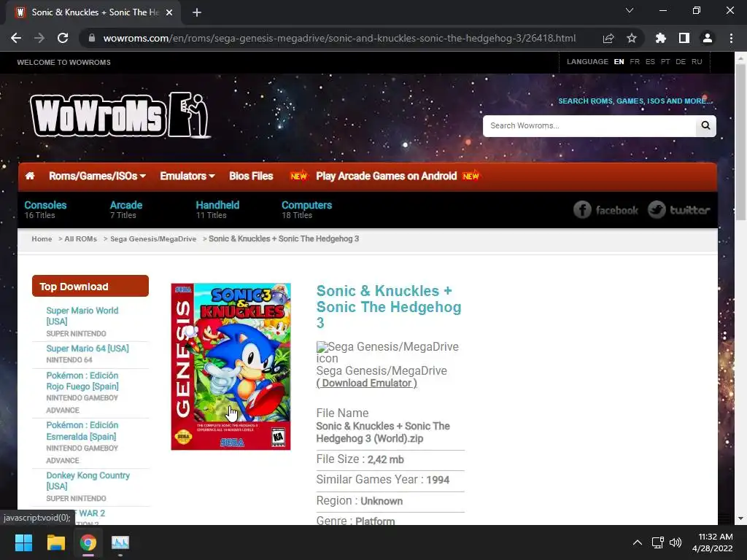
Task: Click the Chrome taskbar icon
Action: (88, 542)
